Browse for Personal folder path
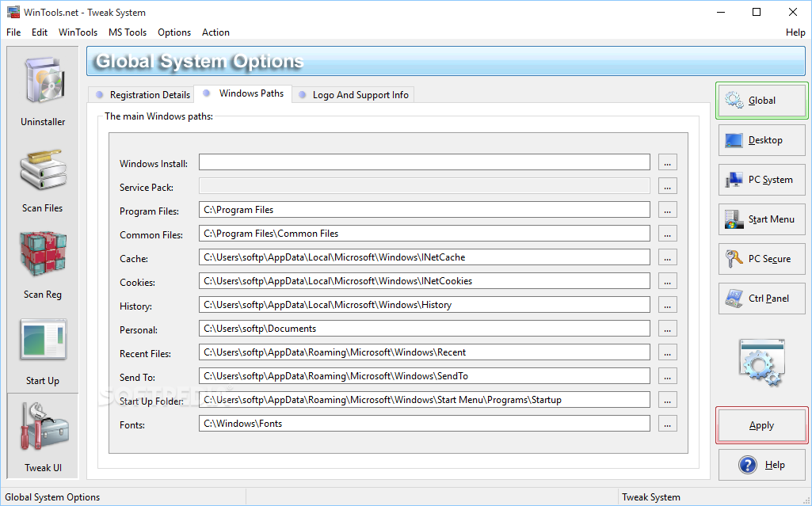The width and height of the screenshot is (812, 506). coord(668,329)
